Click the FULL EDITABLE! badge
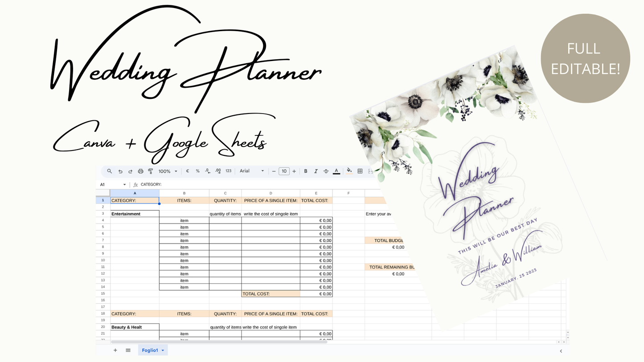The width and height of the screenshot is (644, 362). tap(585, 58)
